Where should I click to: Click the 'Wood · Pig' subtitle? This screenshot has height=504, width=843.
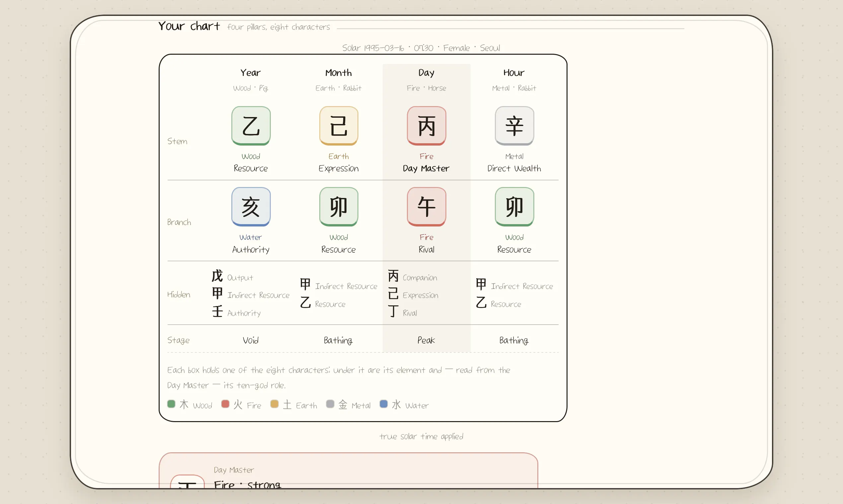[251, 88]
